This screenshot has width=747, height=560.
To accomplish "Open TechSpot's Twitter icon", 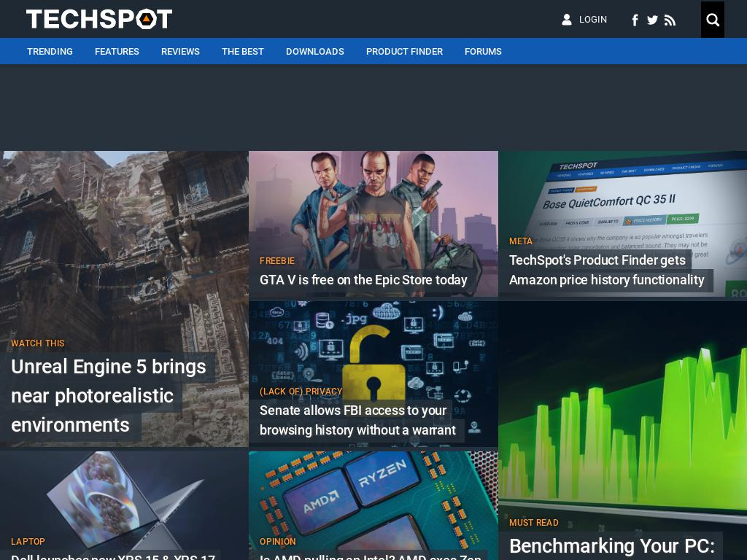I will 652,20.
